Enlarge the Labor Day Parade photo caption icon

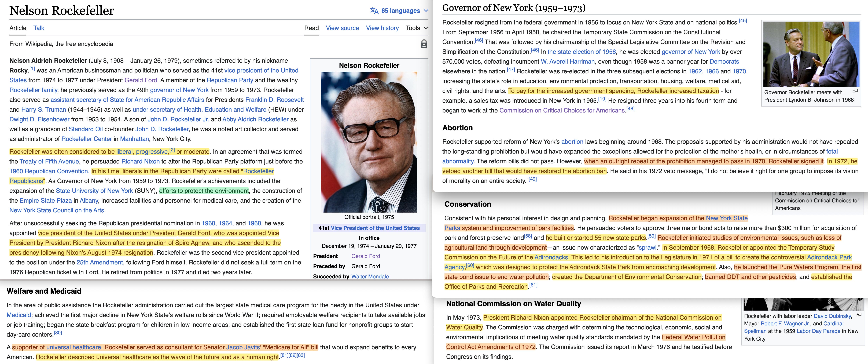tap(859, 314)
